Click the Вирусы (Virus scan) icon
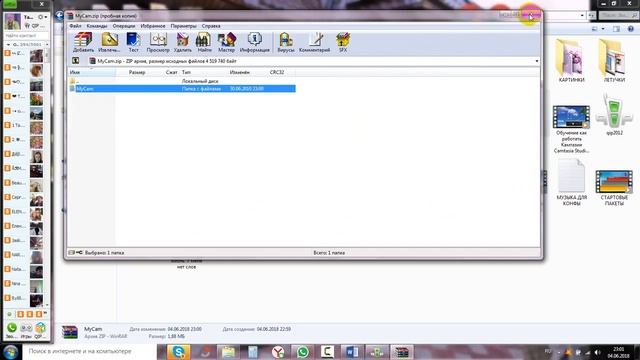Viewport: 640px width, 360px height. [286, 42]
